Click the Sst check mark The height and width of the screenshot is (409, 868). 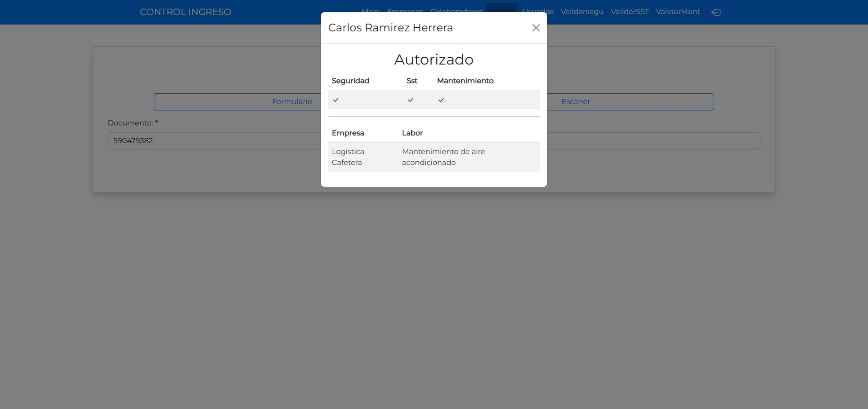coord(410,100)
